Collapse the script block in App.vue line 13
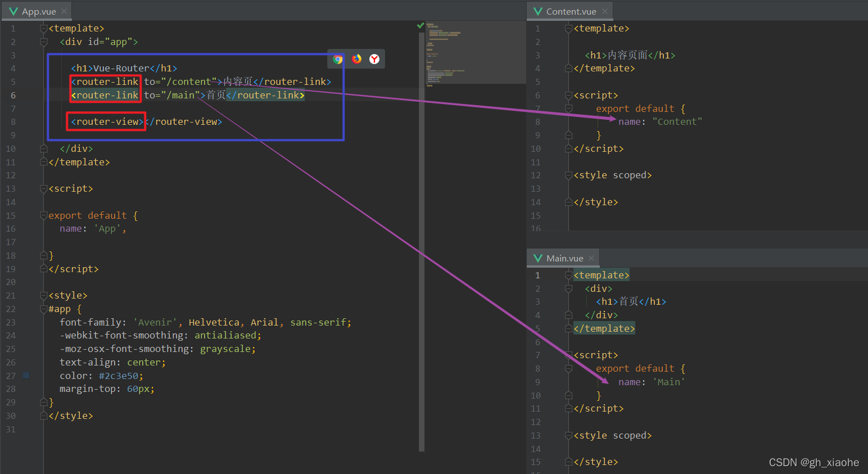 tap(44, 188)
